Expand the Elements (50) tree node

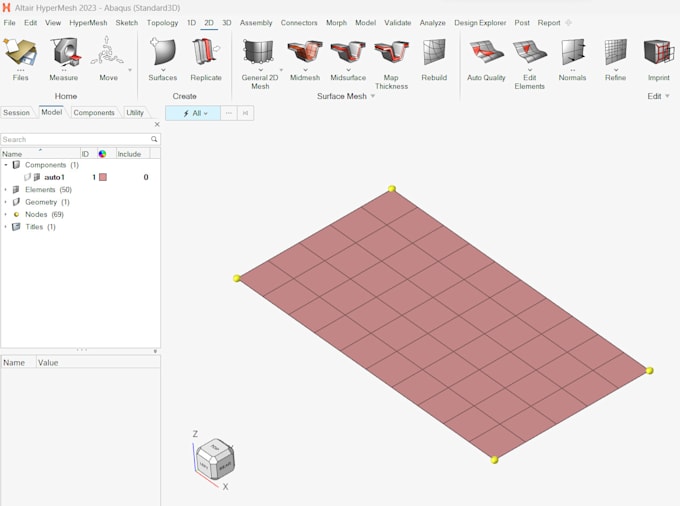pos(6,189)
